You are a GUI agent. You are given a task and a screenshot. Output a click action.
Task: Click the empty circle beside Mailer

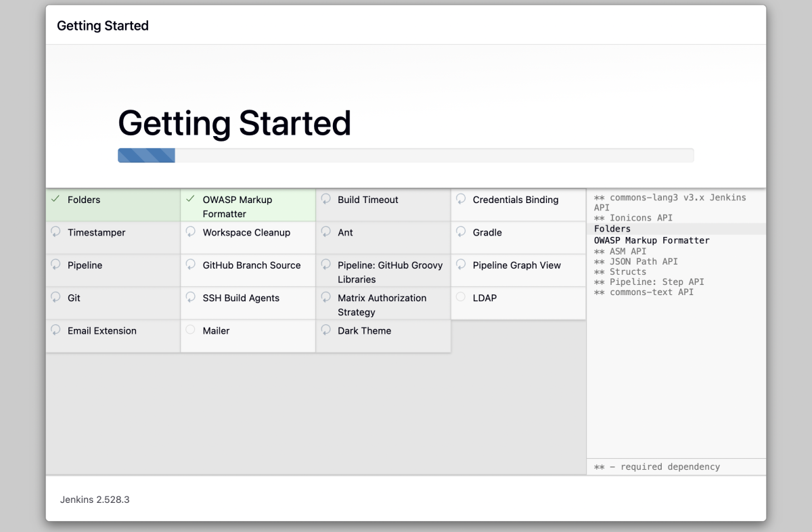pyautogui.click(x=190, y=330)
